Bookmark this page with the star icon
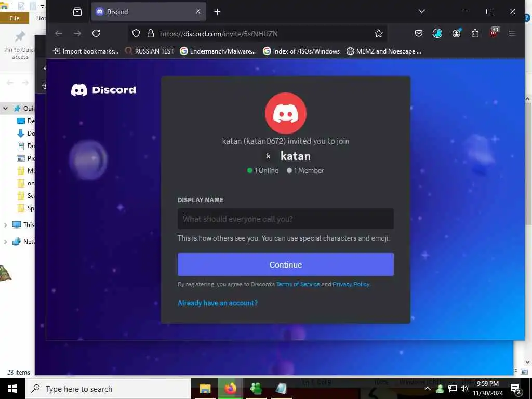The image size is (532, 399). click(x=379, y=33)
